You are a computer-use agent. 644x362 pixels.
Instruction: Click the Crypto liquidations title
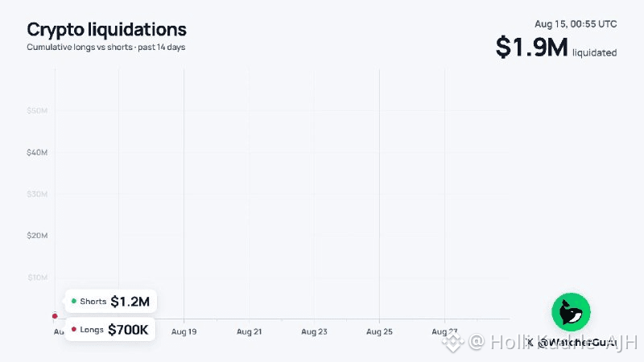(107, 30)
